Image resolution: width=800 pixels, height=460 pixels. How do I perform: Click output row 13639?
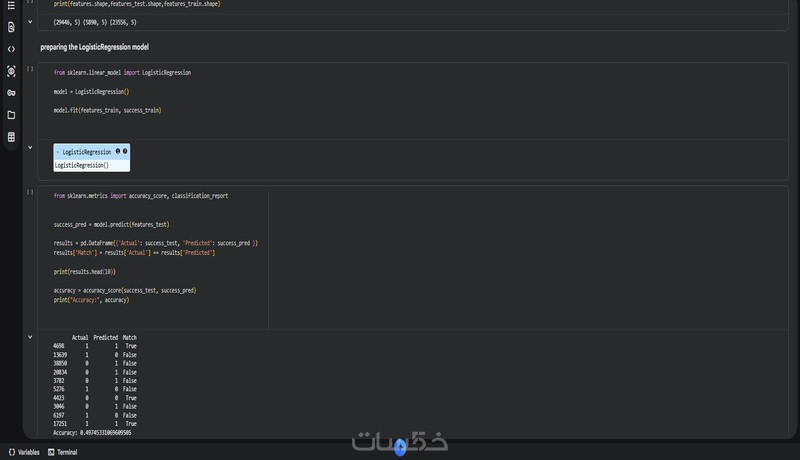pyautogui.click(x=95, y=354)
